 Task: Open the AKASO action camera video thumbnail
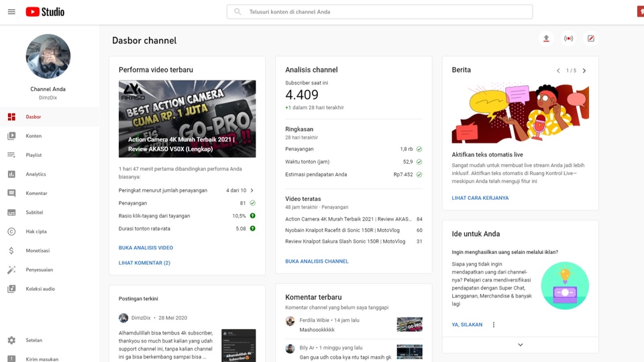click(187, 119)
